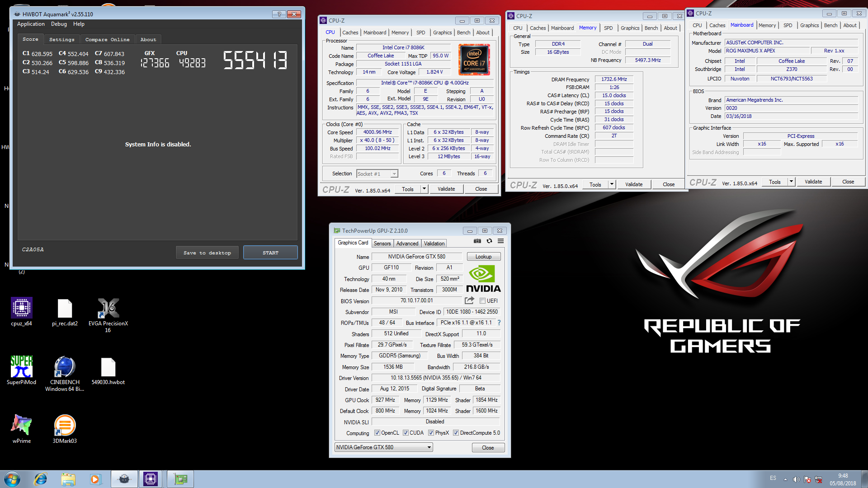Click the GPU-Z Name field showing GTX 580
The height and width of the screenshot is (488, 868).
click(x=416, y=257)
